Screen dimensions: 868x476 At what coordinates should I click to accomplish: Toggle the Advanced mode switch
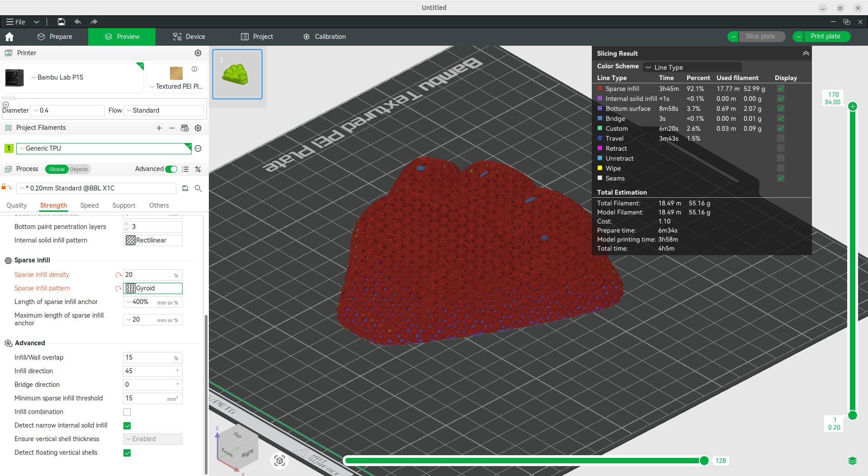[171, 169]
